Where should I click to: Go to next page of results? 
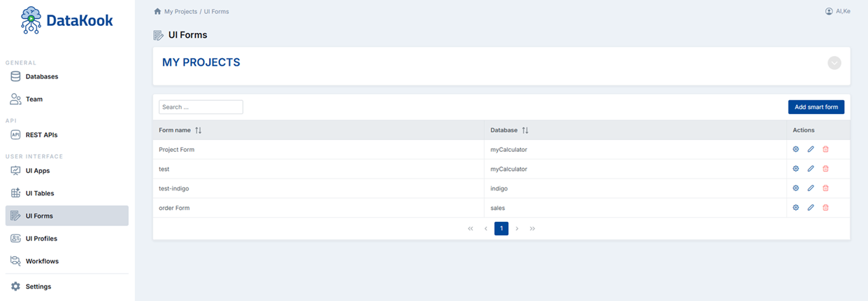[x=517, y=229]
